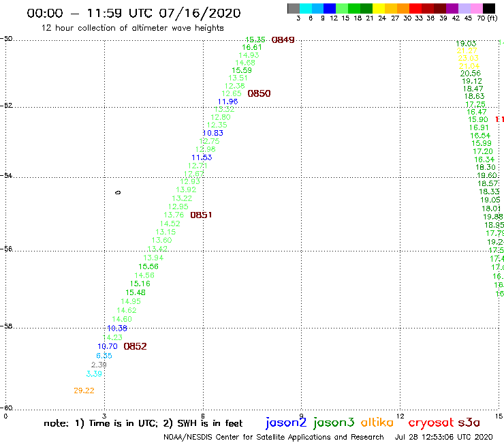Click the wave height value 19.60
The width and height of the screenshot is (504, 443).
[487, 175]
